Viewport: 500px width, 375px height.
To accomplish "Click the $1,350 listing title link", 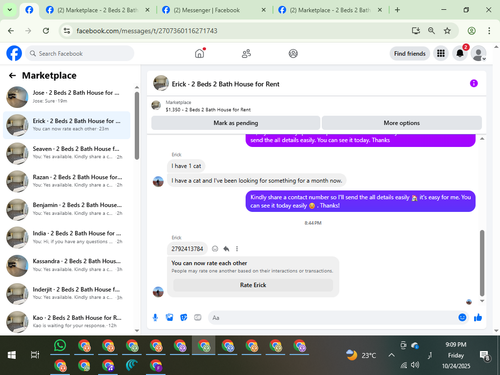I will [x=208, y=110].
